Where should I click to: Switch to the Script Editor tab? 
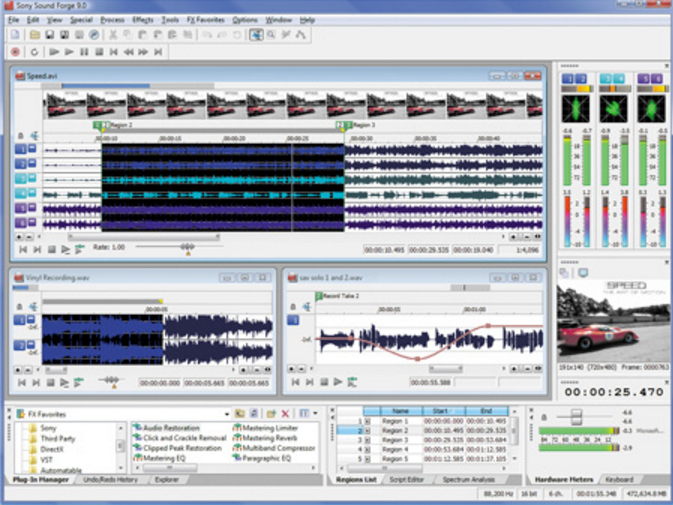click(x=406, y=480)
